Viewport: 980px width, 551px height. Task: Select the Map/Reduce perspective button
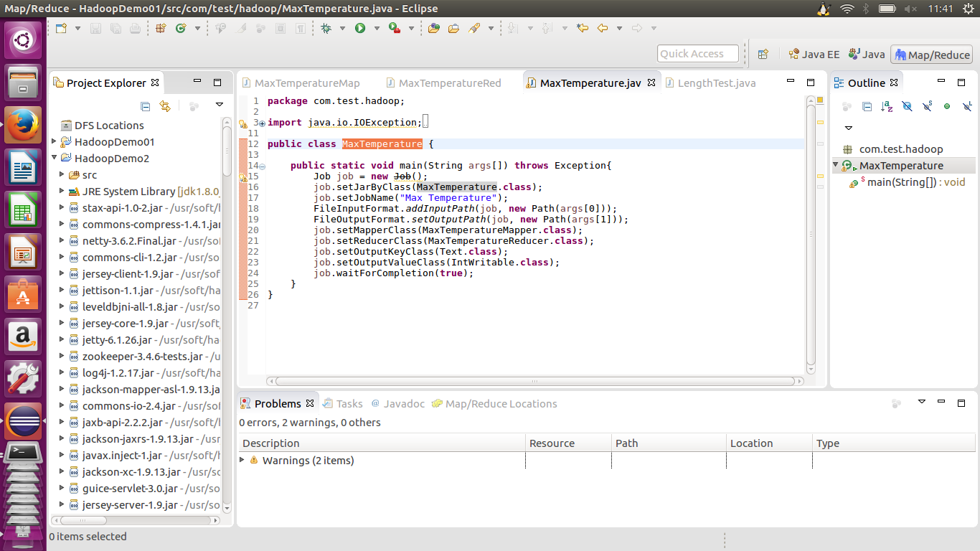click(x=931, y=55)
